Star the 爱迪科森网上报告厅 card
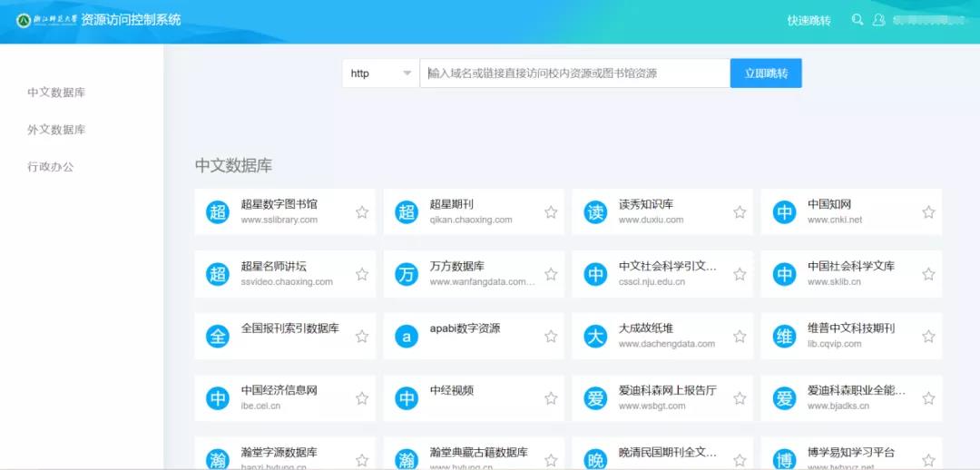 [740, 398]
